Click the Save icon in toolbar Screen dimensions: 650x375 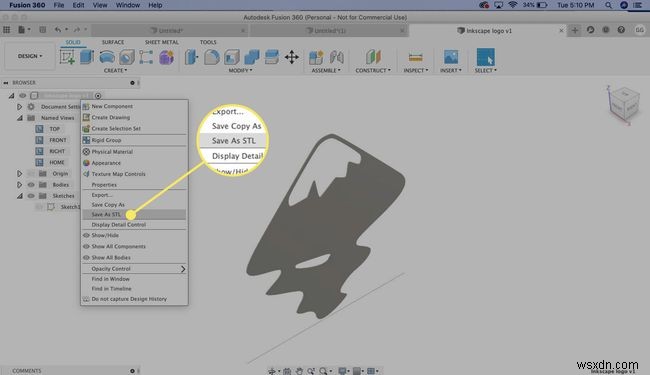point(43,30)
